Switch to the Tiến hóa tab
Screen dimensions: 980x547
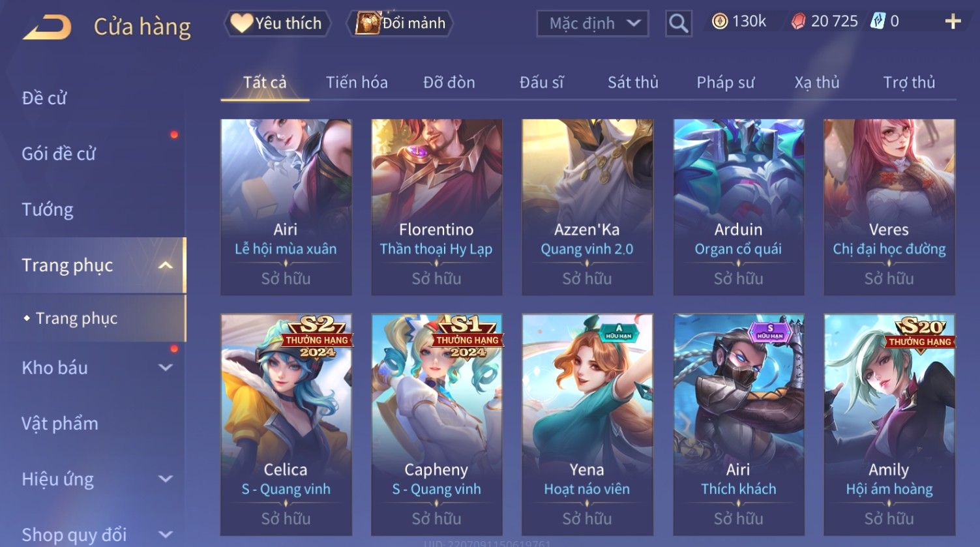(x=357, y=82)
